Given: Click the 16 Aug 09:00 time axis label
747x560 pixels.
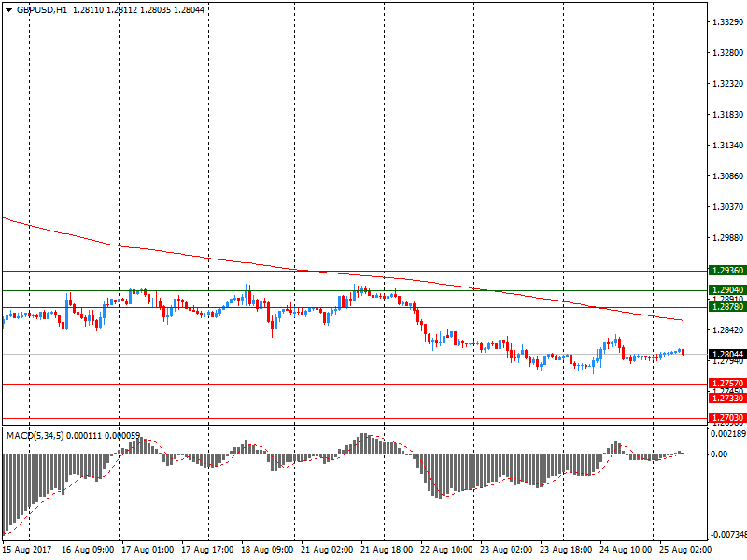Looking at the screenshot, I should point(88,550).
